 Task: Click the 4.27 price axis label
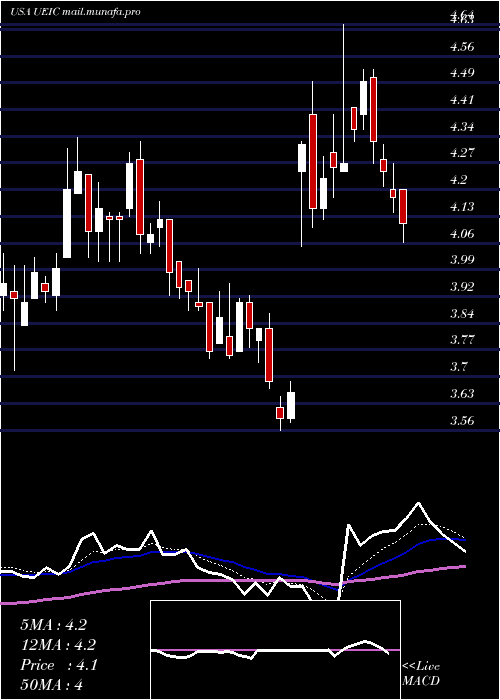463,153
